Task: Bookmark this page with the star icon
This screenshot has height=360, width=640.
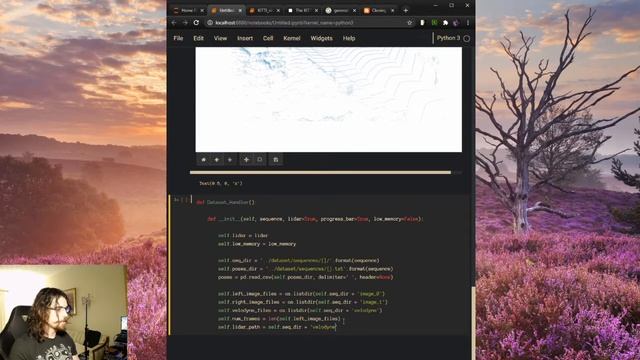Action: (x=410, y=23)
